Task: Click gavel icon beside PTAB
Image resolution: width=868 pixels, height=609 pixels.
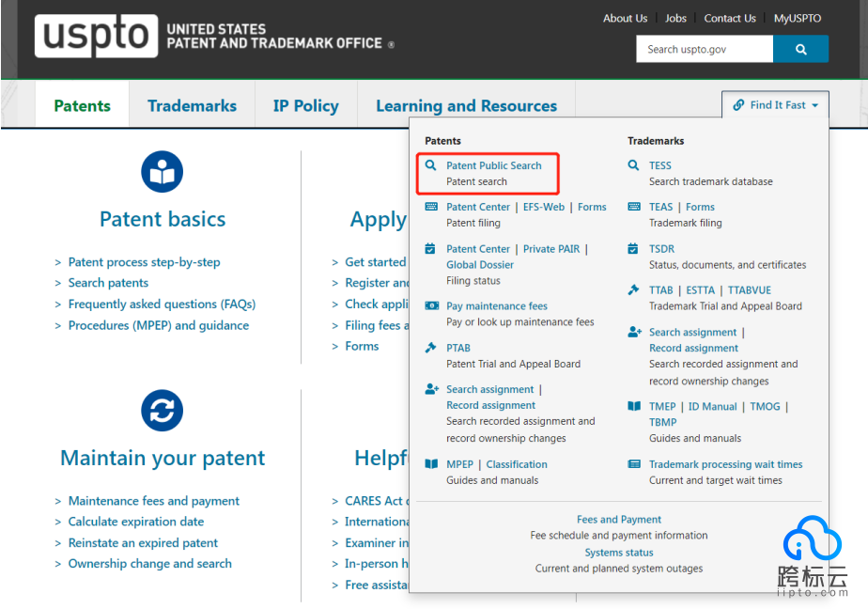Action: point(430,348)
